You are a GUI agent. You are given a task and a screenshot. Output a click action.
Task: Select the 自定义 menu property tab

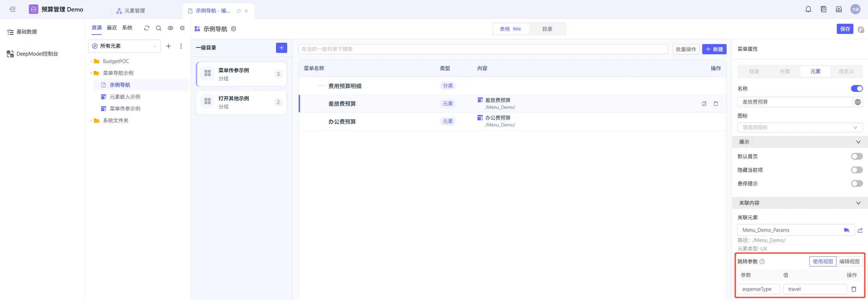click(846, 72)
